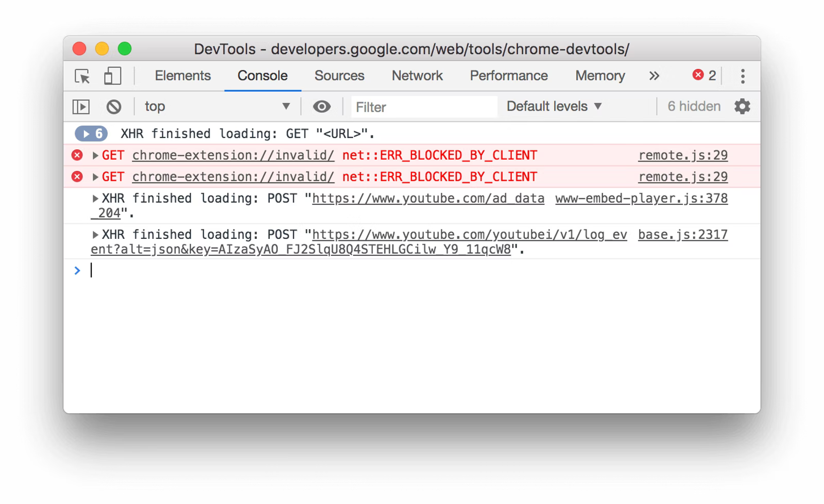Clear the console with the no-entry icon
The image size is (824, 504).
(114, 106)
